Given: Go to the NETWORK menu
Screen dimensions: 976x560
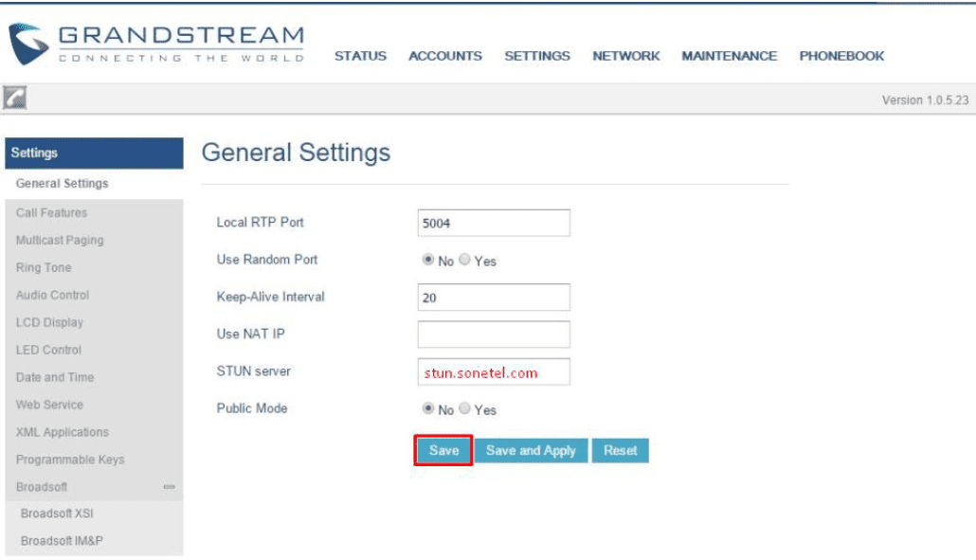Looking at the screenshot, I should coord(625,56).
